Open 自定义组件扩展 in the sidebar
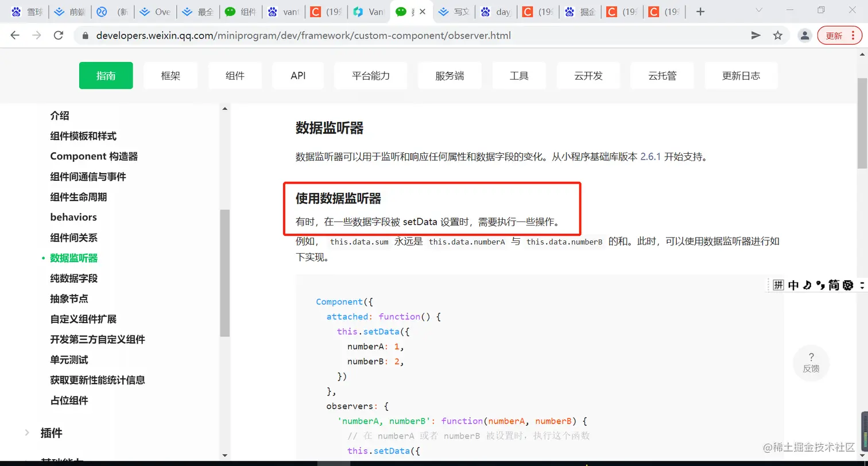The height and width of the screenshot is (466, 868). click(x=83, y=319)
